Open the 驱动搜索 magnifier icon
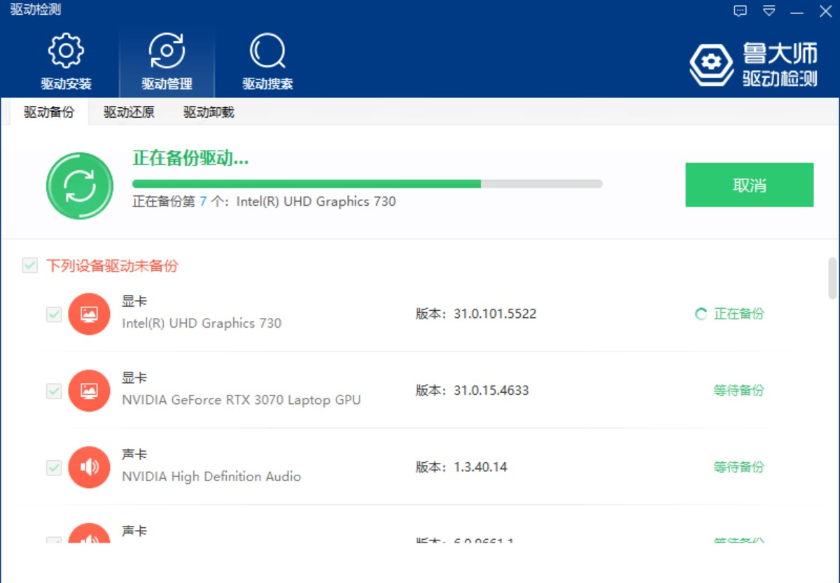This screenshot has height=583, width=840. point(267,52)
